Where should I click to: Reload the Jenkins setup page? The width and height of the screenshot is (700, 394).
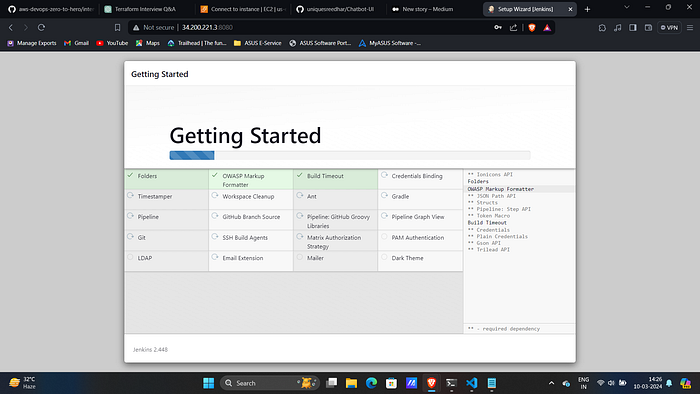(x=42, y=28)
